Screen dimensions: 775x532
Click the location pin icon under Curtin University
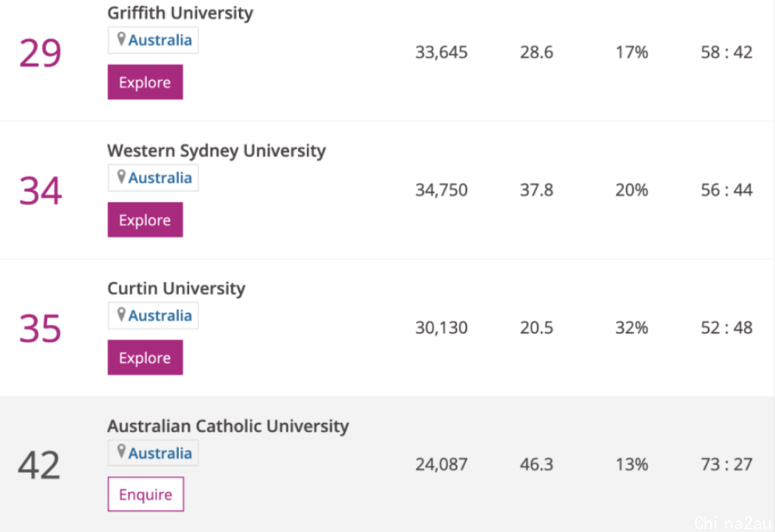coord(121,315)
